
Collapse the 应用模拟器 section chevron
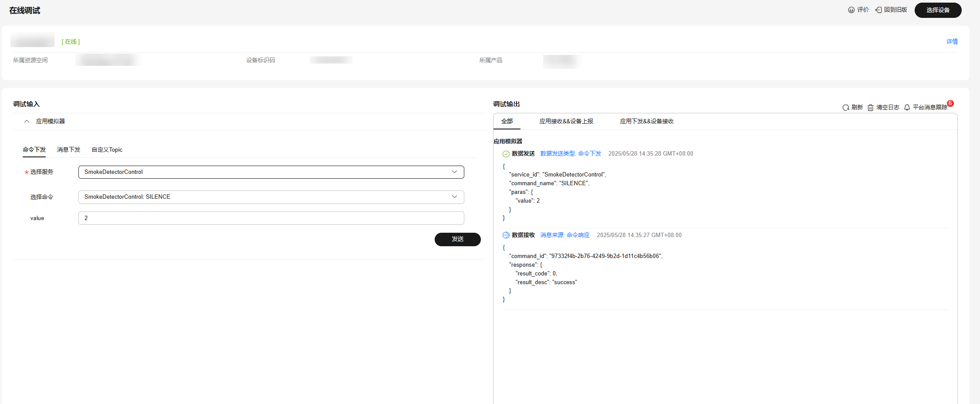[27, 121]
